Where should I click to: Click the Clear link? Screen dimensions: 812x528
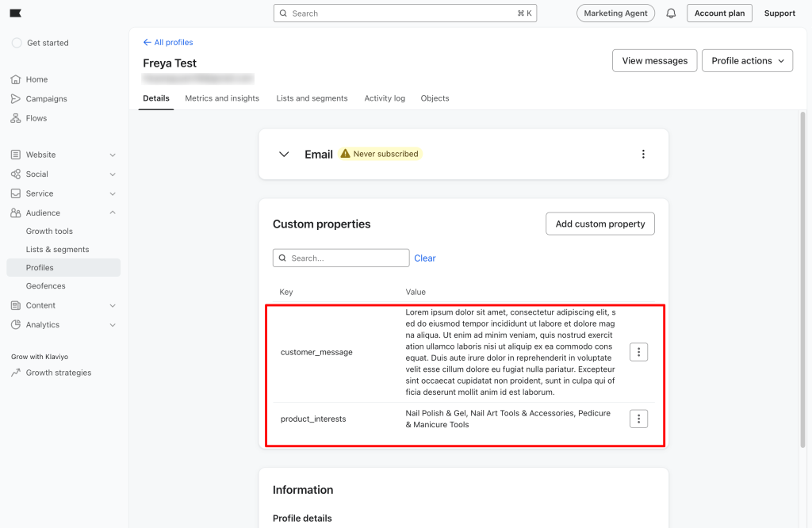pos(425,258)
